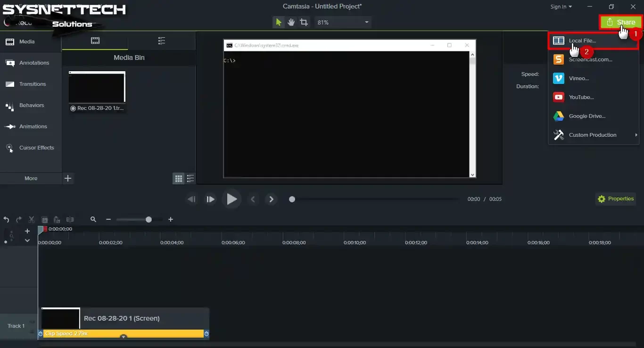Open the Transitions panel
644x348 pixels.
[x=31, y=84]
